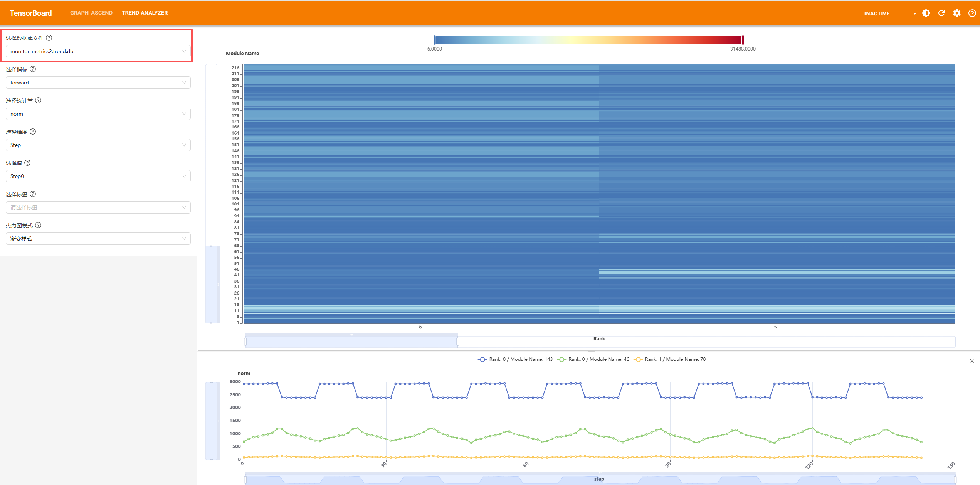Close the norm trend chart panel
The width and height of the screenshot is (980, 485).
click(972, 361)
